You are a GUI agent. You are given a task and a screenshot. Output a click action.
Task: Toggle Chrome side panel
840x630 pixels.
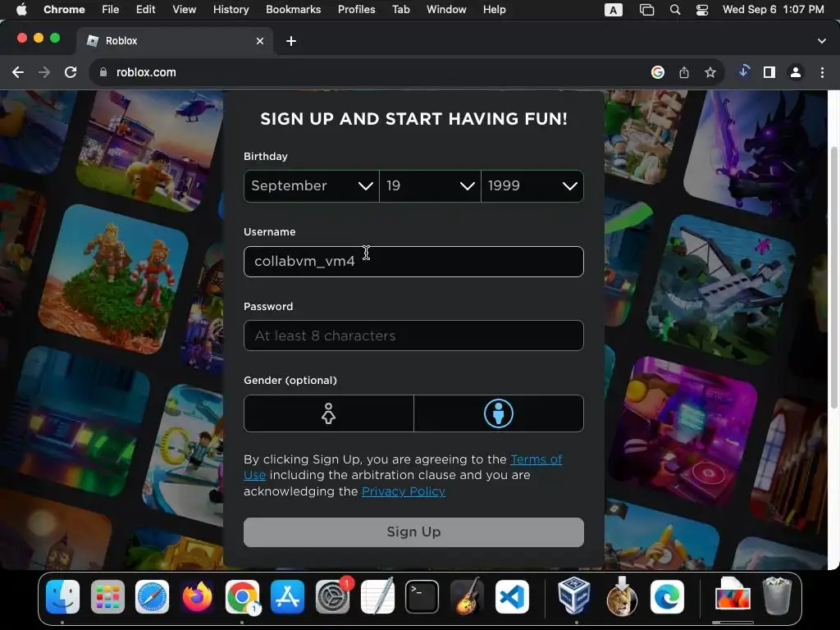[x=769, y=72]
